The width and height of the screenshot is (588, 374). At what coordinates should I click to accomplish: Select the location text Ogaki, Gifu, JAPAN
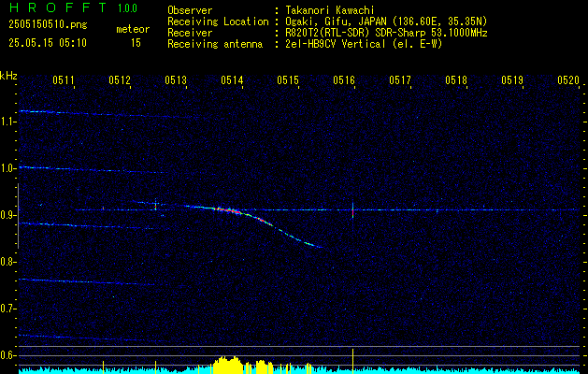(x=336, y=22)
